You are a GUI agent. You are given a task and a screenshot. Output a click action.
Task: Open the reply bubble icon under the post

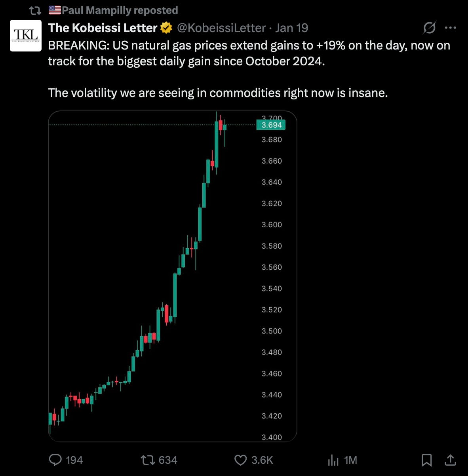click(56, 460)
